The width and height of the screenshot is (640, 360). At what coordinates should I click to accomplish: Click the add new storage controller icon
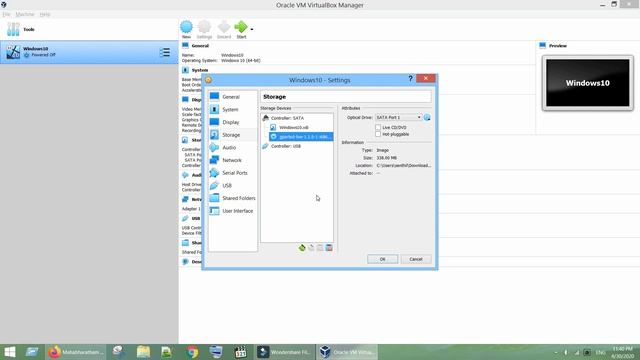[302, 248]
